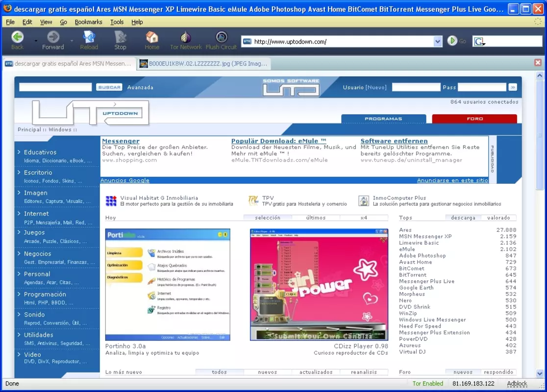Open the Software entfernen ad link
Image resolution: width=547 pixels, height=392 pixels.
[x=394, y=141]
